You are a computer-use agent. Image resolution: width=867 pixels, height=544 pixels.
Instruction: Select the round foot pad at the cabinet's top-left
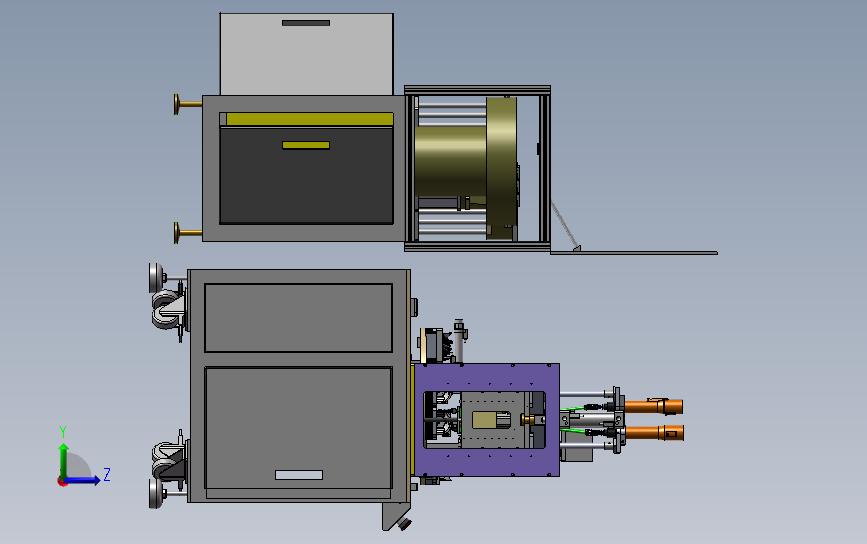click(156, 278)
